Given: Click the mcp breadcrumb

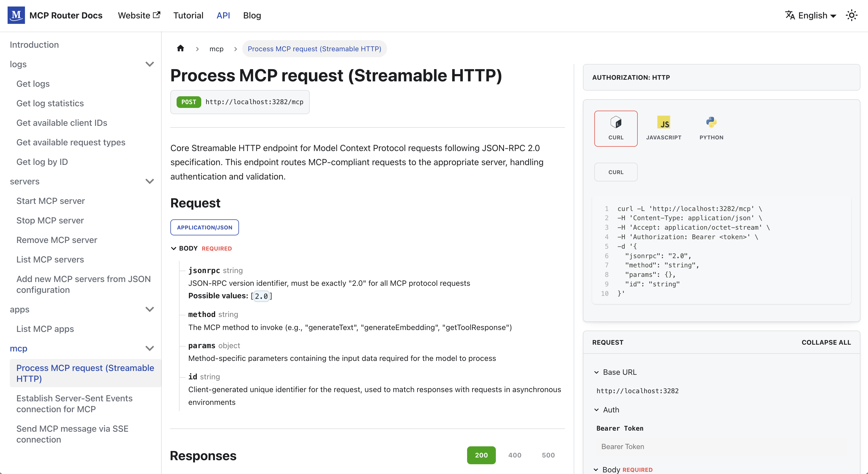Looking at the screenshot, I should 216,49.
